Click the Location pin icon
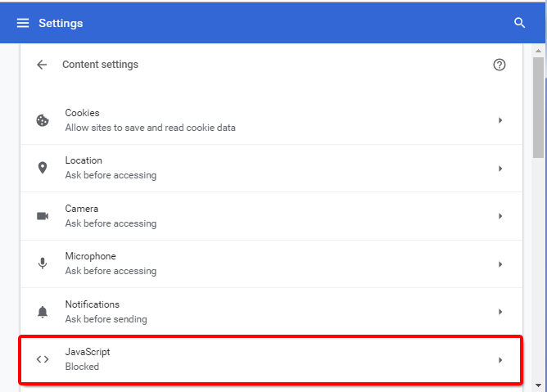 (43, 168)
